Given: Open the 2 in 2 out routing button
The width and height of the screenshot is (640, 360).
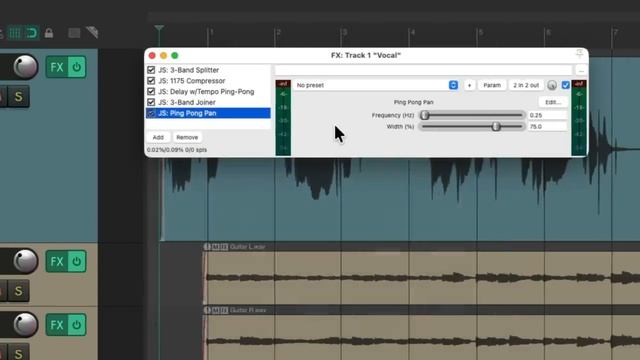Looking at the screenshot, I should 526,85.
